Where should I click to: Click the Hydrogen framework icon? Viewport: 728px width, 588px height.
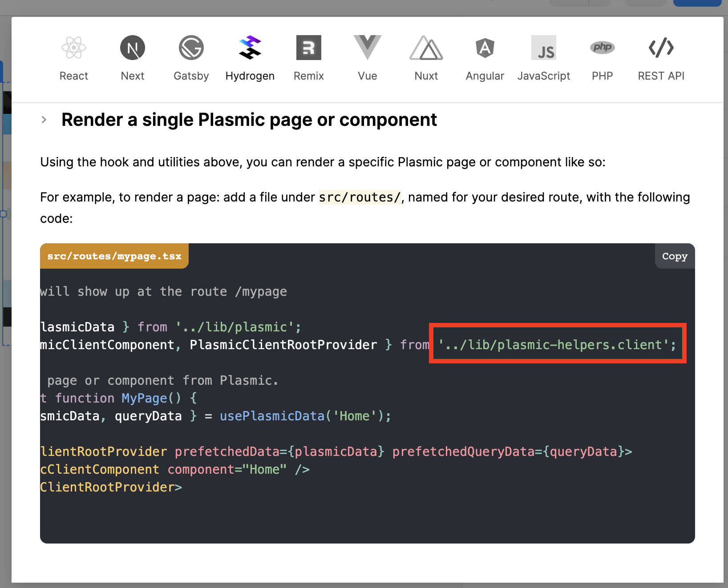pyautogui.click(x=250, y=48)
